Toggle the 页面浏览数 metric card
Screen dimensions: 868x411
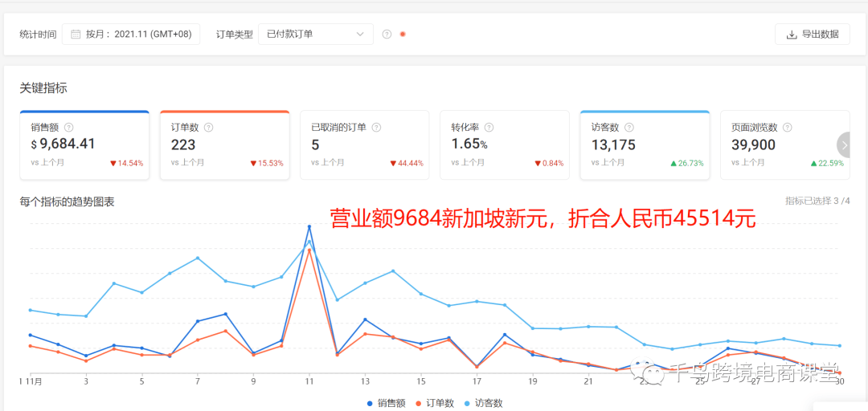[785, 145]
